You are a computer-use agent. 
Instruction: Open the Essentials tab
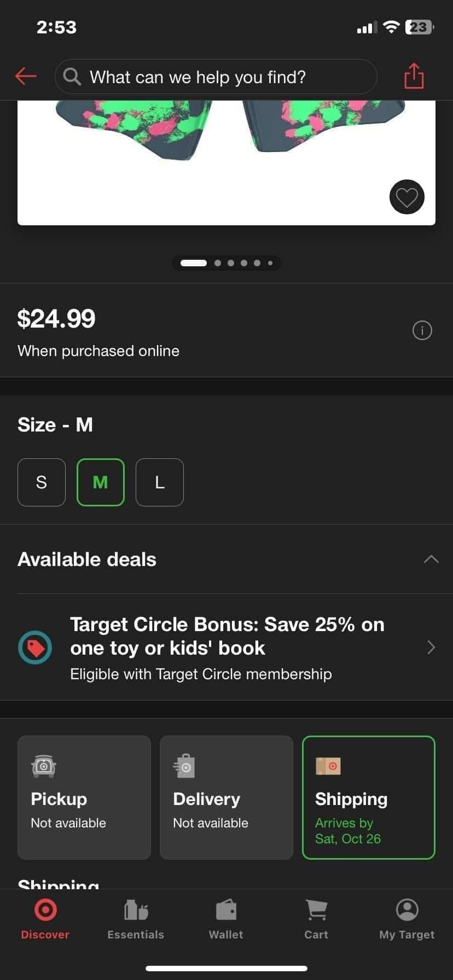tap(136, 920)
